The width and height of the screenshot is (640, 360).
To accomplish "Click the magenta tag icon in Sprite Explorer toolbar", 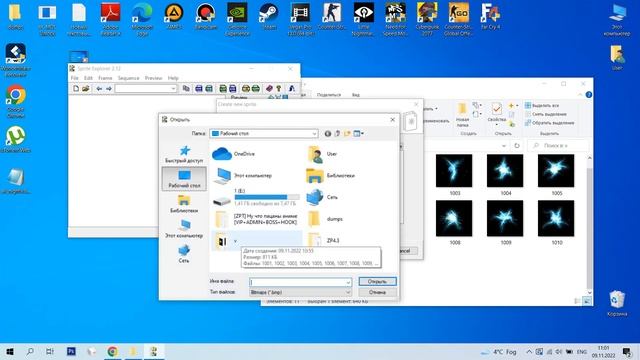I will click(269, 89).
